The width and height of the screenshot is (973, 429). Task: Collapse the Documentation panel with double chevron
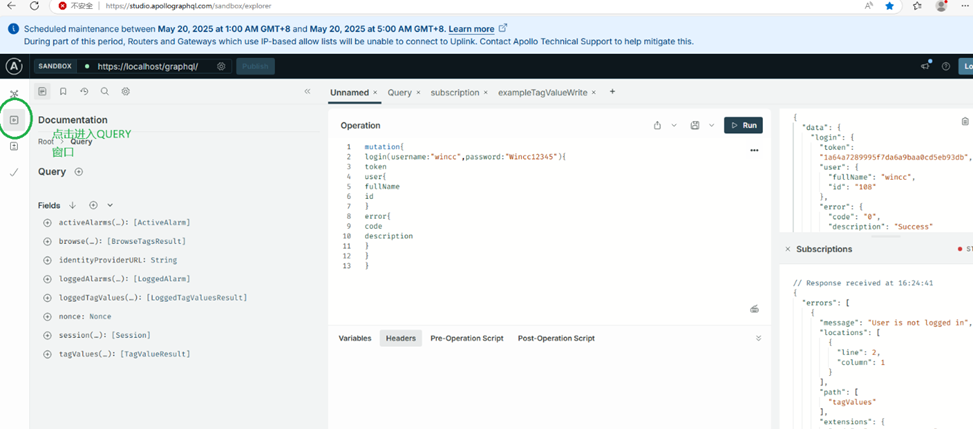point(307,91)
